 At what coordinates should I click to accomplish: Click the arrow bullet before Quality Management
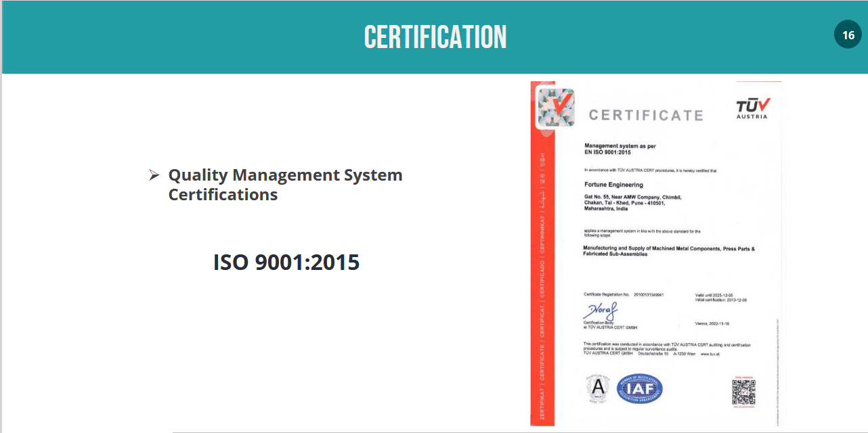click(x=154, y=176)
